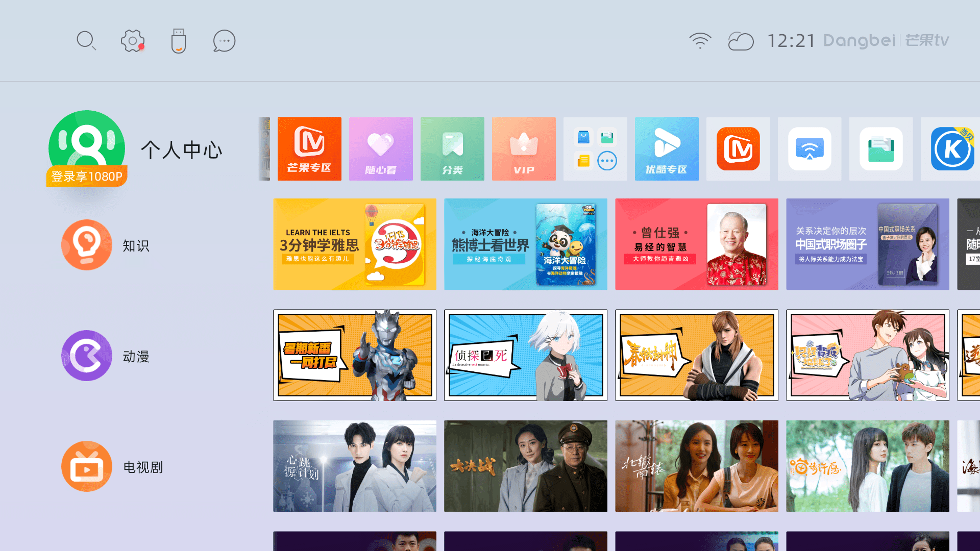Open settings gear with red dot

pos(133,41)
